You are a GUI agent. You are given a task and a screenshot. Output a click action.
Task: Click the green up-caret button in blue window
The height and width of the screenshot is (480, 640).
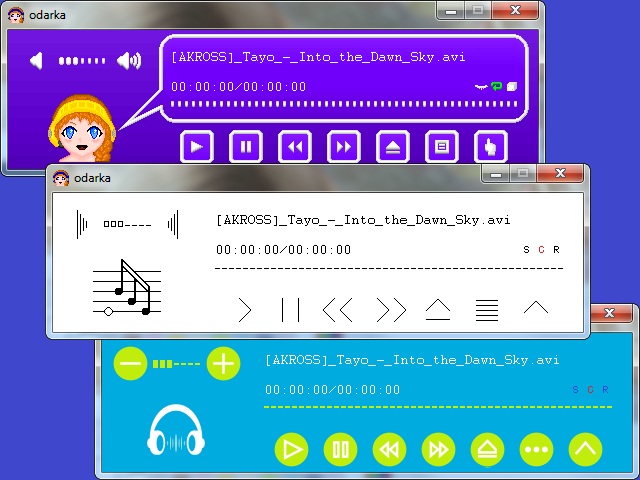tap(585, 449)
